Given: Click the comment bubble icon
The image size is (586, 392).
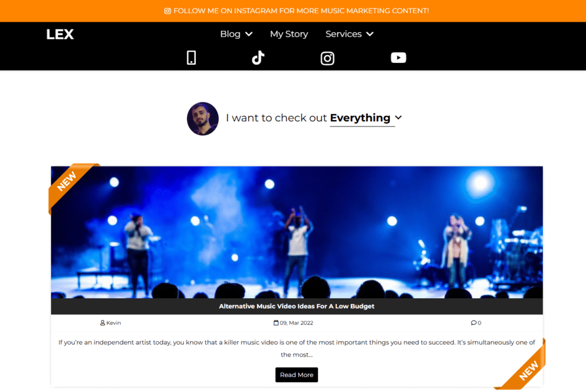Looking at the screenshot, I should [473, 323].
